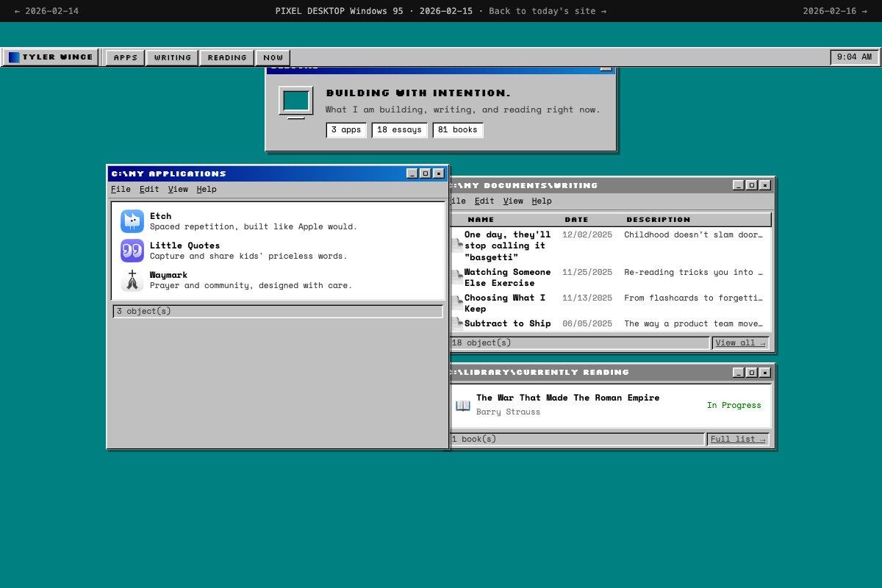Click the 3 apps counter
This screenshot has height=588, width=882.
346,130
